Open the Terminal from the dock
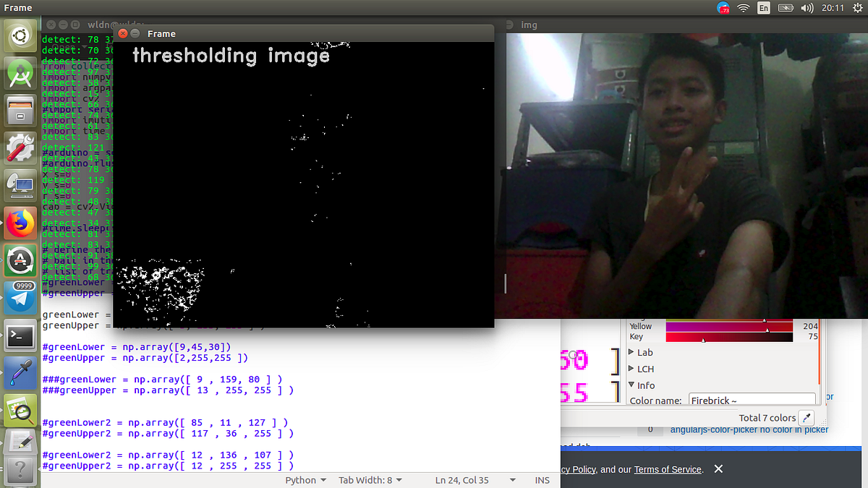868x488 pixels. [x=20, y=335]
